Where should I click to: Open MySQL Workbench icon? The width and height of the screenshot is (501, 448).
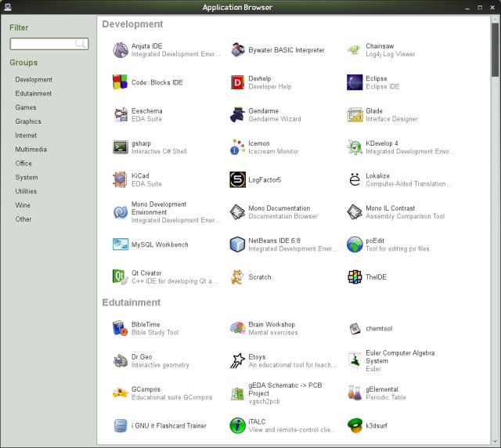[121, 244]
